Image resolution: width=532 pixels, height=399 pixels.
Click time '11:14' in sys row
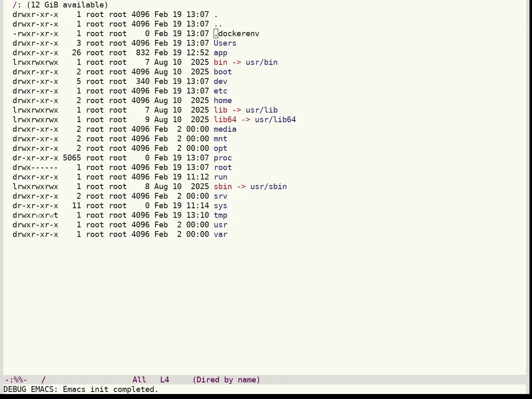point(197,206)
